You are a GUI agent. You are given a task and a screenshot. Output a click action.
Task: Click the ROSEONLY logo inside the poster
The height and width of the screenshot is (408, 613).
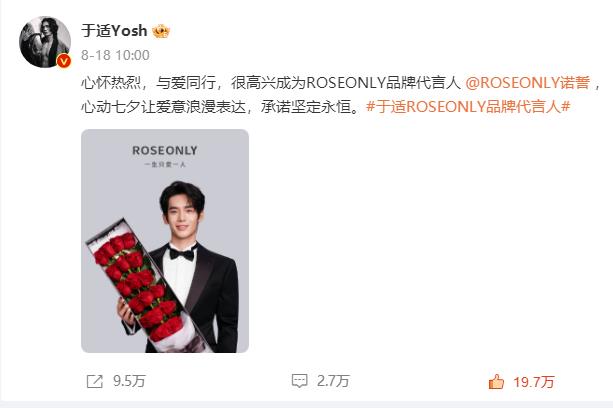click(165, 150)
